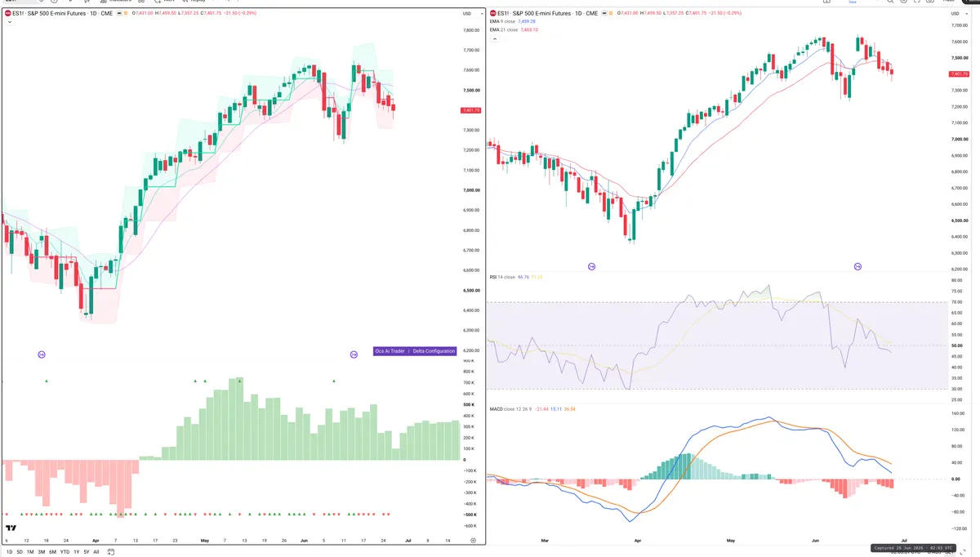Screen dimensions: 980x557
Task: Select the EMA 9 close legend entry
Action: (502, 21)
